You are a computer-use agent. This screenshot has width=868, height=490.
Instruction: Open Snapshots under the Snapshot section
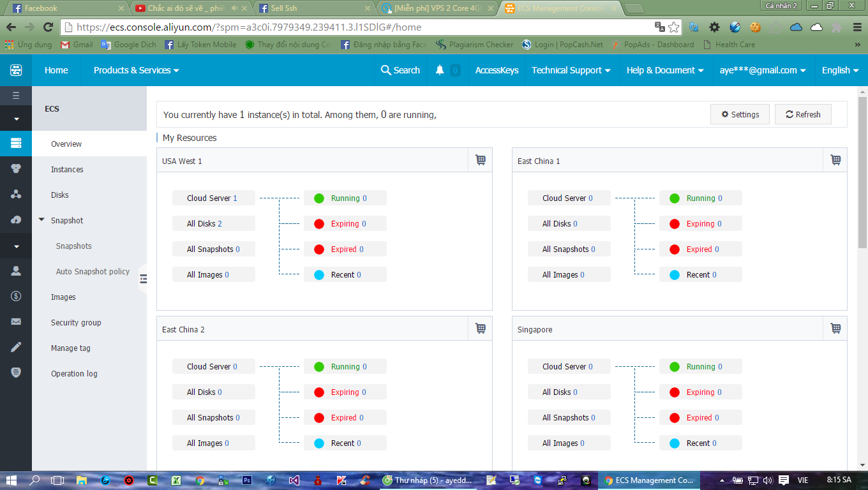[x=74, y=246]
